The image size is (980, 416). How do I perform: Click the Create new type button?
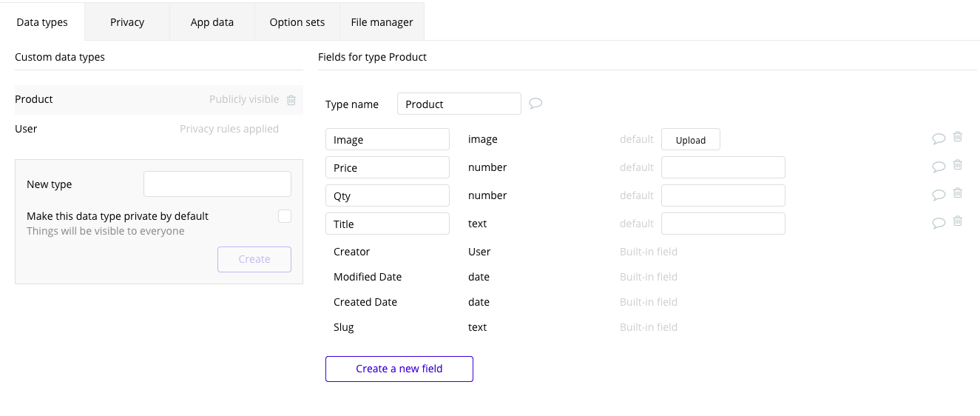click(254, 259)
